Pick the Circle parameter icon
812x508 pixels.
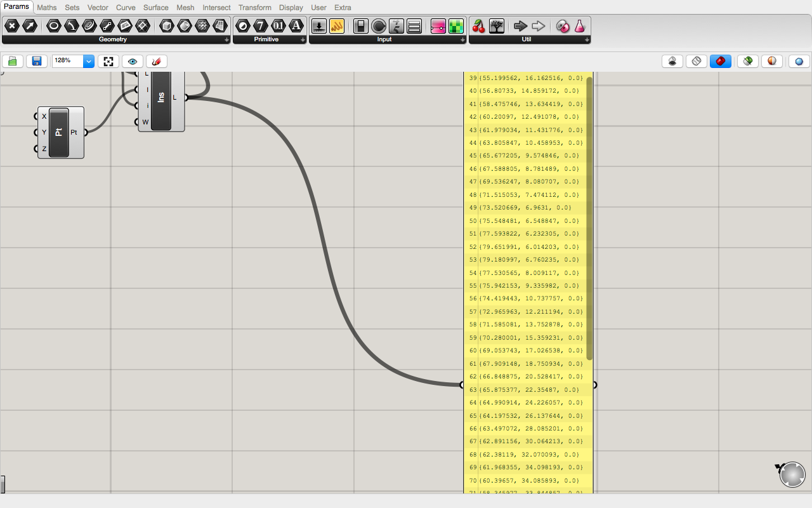point(54,26)
